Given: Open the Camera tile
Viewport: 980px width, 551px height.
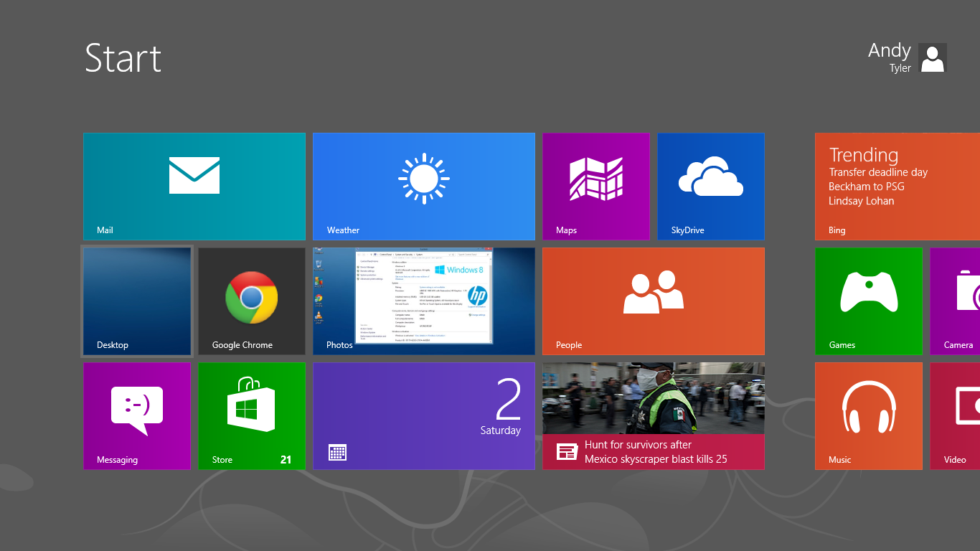Looking at the screenshot, I should click(x=955, y=301).
